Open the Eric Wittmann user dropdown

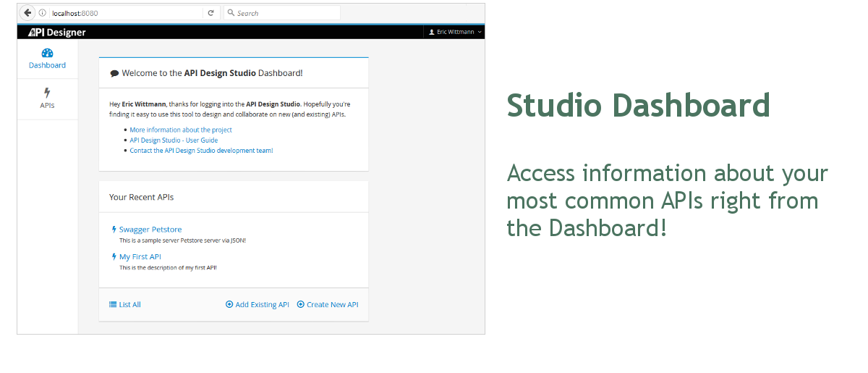pos(455,32)
